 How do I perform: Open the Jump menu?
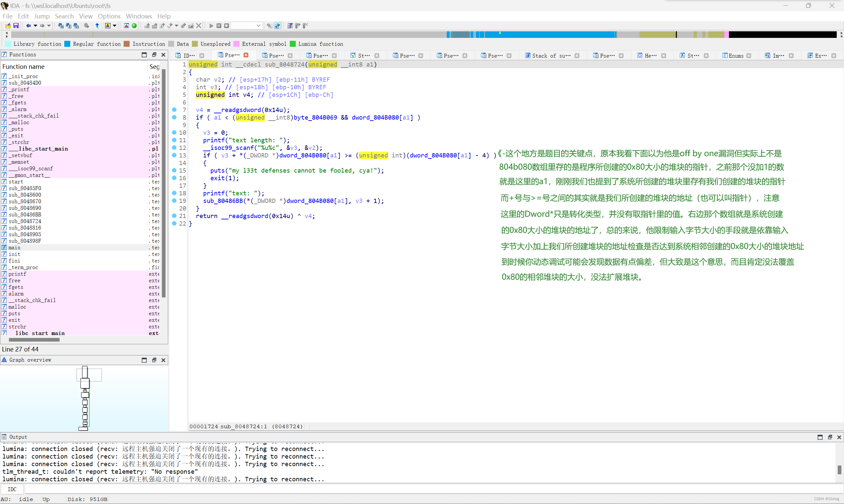pos(42,16)
